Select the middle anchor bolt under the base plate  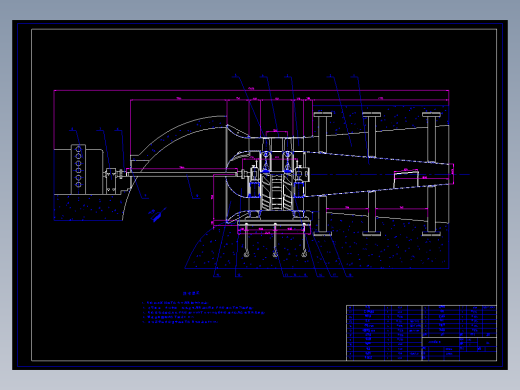(x=275, y=240)
